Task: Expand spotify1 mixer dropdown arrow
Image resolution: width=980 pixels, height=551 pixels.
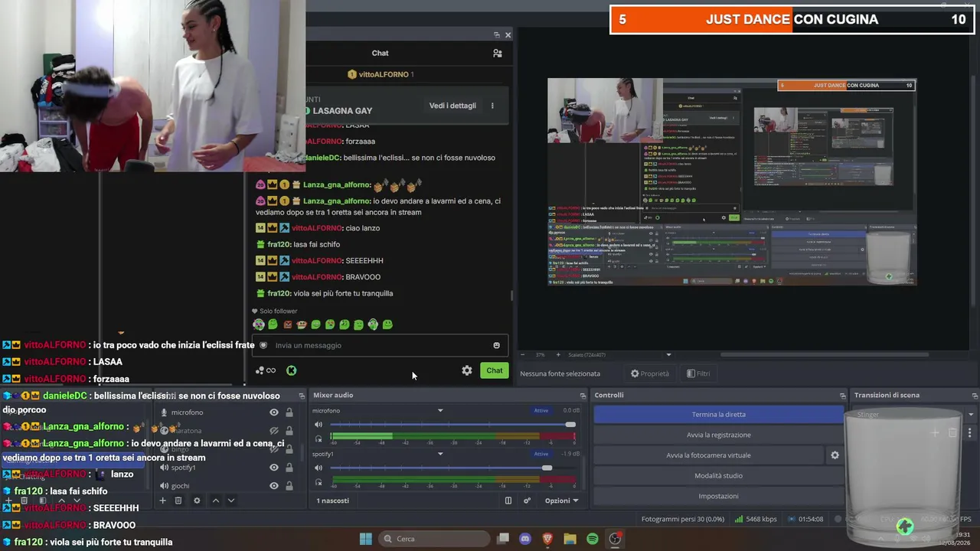Action: pos(440,454)
